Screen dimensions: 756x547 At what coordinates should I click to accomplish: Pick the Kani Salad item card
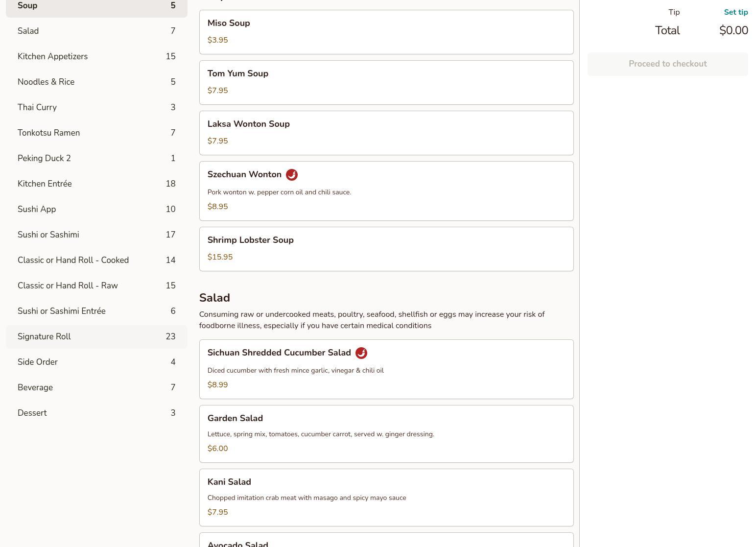pos(386,497)
